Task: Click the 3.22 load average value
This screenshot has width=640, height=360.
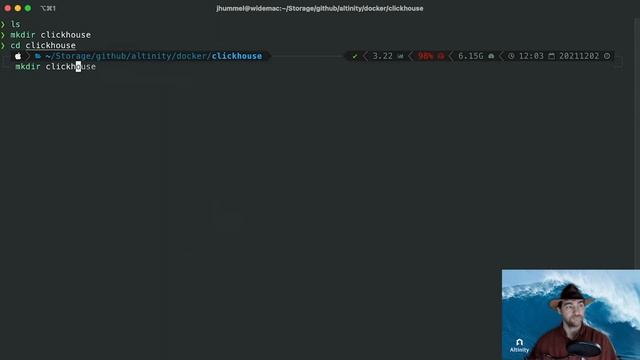Action: [382, 56]
